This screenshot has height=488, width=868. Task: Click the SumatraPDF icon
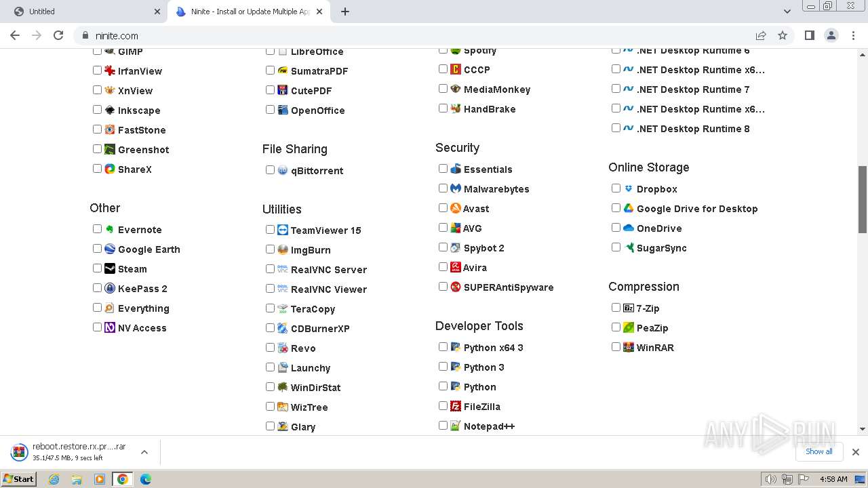tap(283, 70)
